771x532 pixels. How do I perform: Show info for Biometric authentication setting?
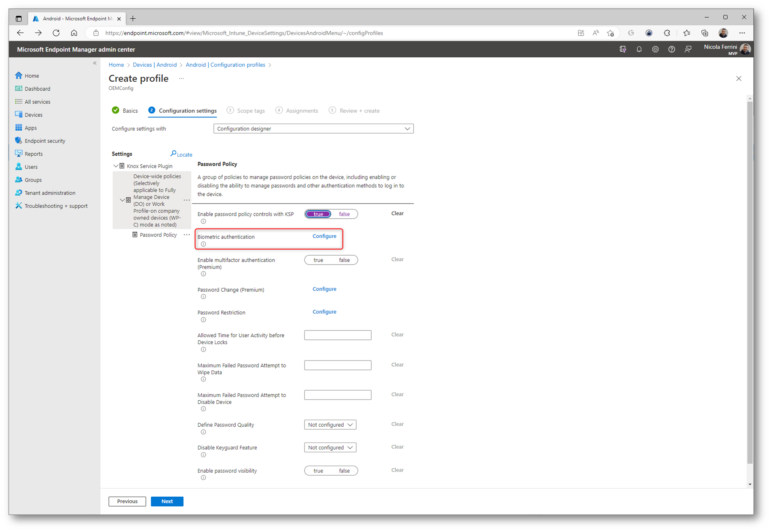click(x=203, y=244)
